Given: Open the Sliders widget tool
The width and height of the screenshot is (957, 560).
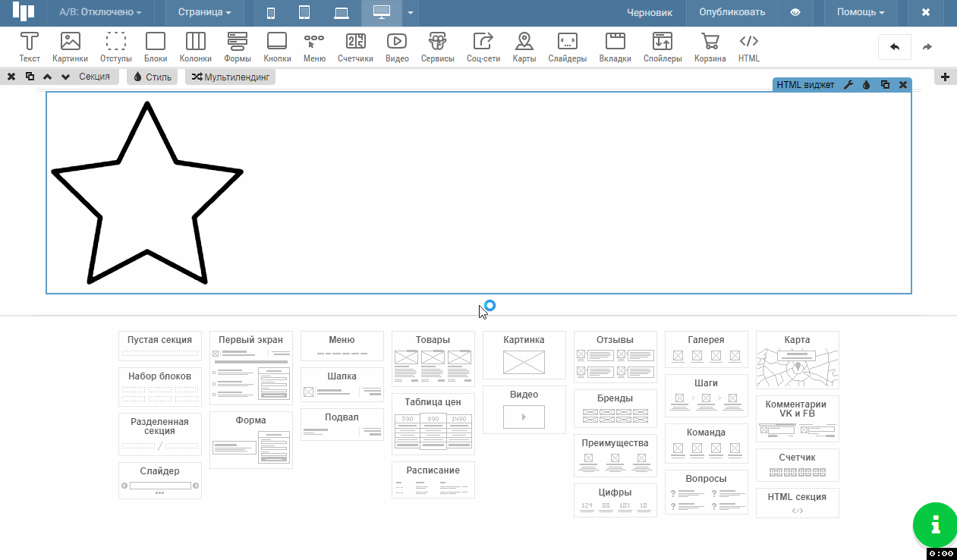Looking at the screenshot, I should click(x=567, y=47).
